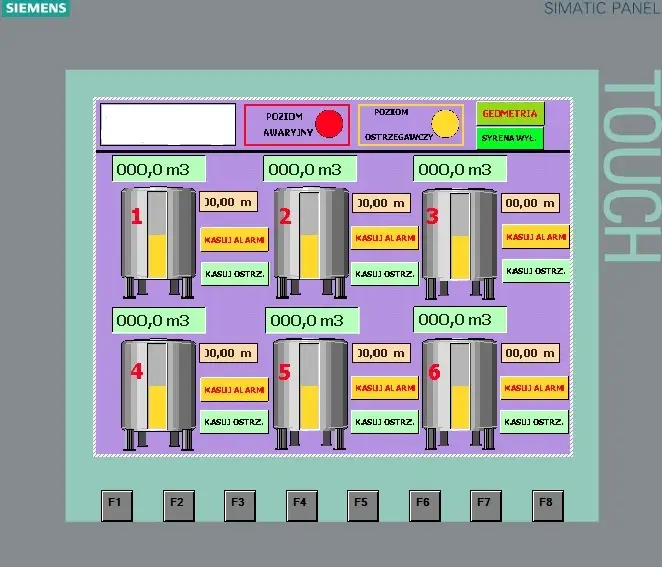Toggle the Syrena Wył. siren button
This screenshot has width=662, height=567.
pos(510,138)
